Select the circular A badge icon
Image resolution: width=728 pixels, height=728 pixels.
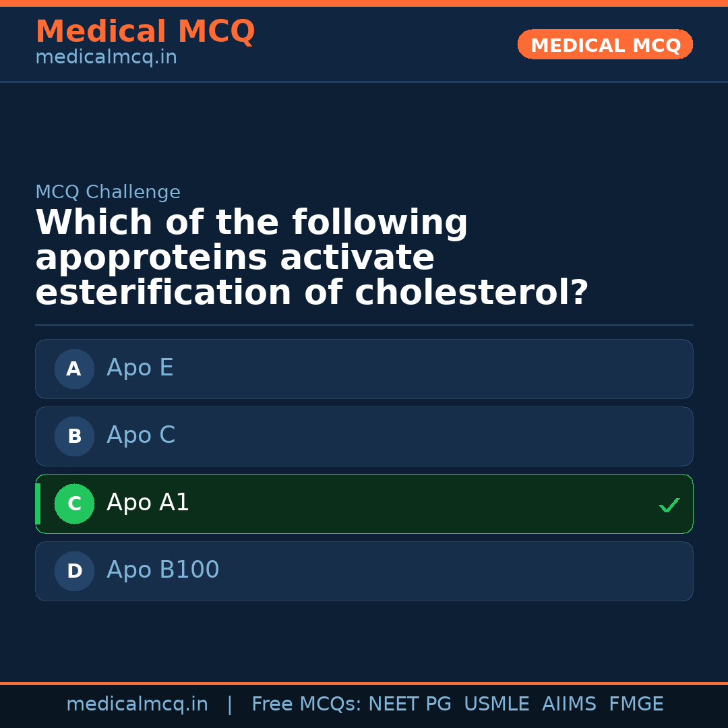pyautogui.click(x=74, y=369)
